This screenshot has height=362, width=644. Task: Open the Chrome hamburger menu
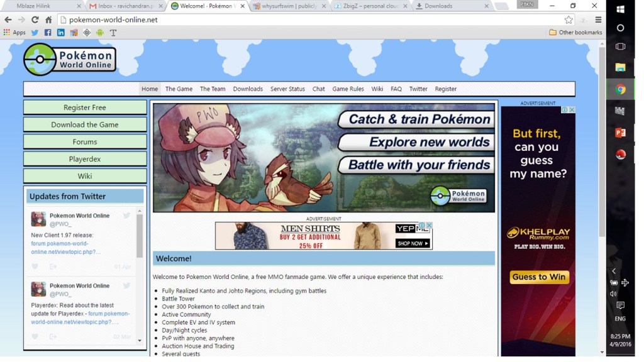[598, 19]
